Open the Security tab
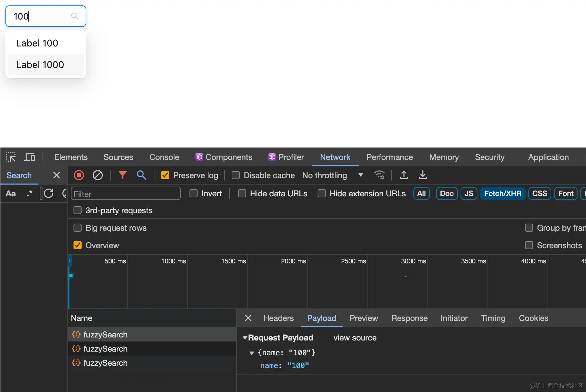Viewport: 586px width, 392px height. 490,157
